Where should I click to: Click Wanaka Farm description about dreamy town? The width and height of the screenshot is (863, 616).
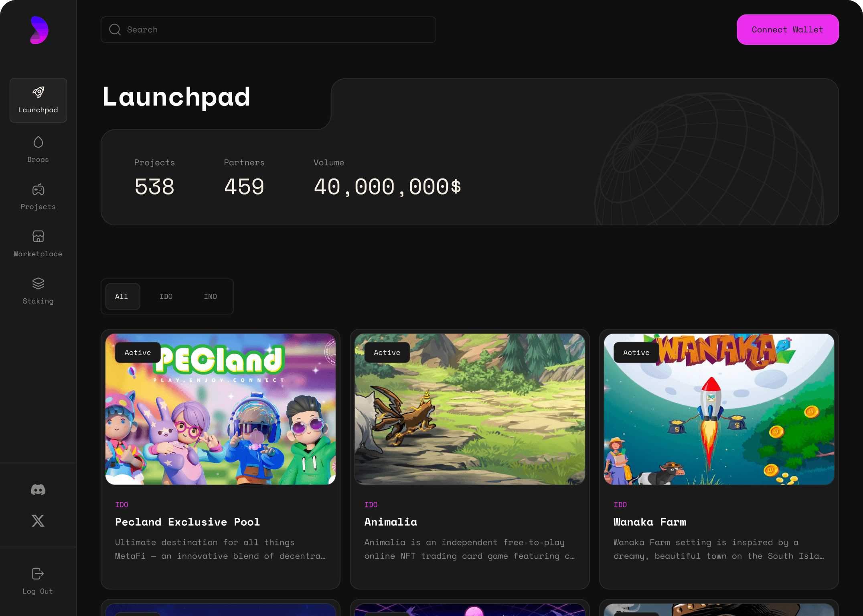[x=719, y=549]
